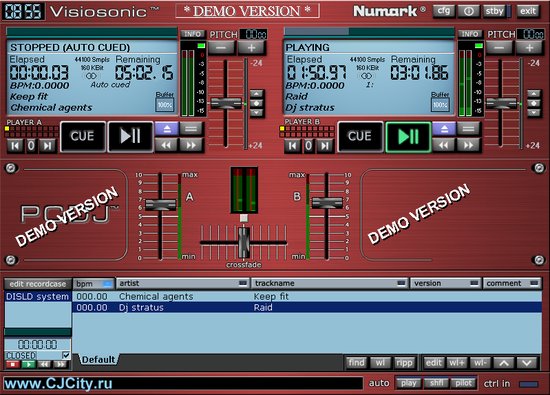Image resolution: width=550 pixels, height=395 pixels.
Task: Click Player B zero reset button
Action: pos(309,146)
